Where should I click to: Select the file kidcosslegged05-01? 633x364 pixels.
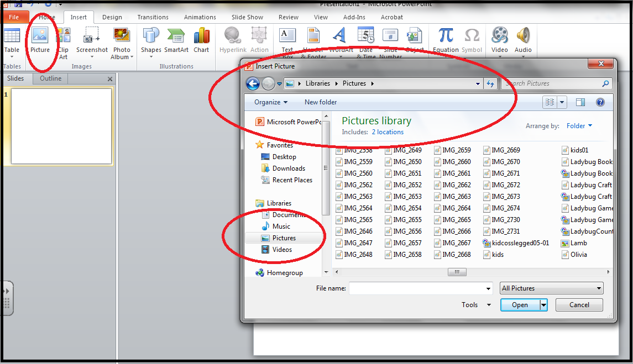pos(516,243)
